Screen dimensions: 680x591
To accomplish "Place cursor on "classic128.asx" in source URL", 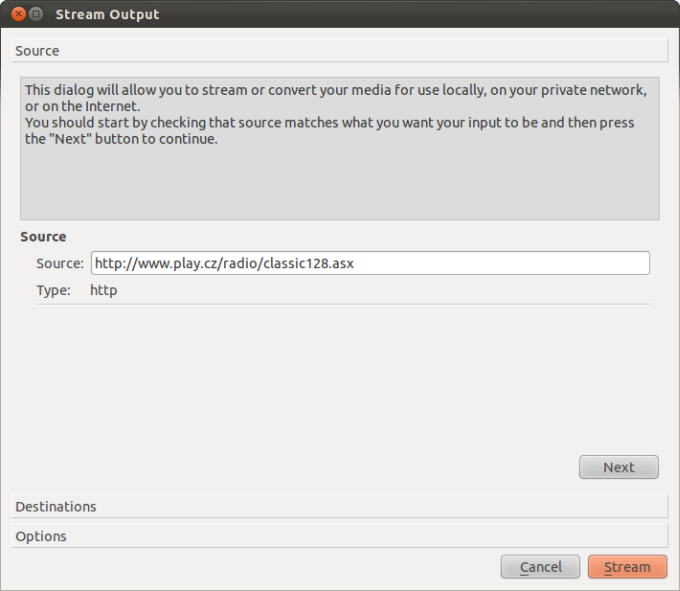I will point(308,263).
